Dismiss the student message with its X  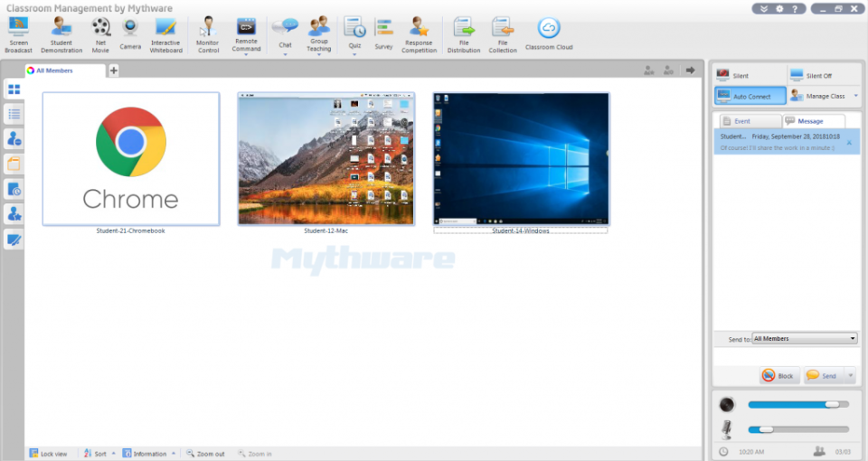849,143
